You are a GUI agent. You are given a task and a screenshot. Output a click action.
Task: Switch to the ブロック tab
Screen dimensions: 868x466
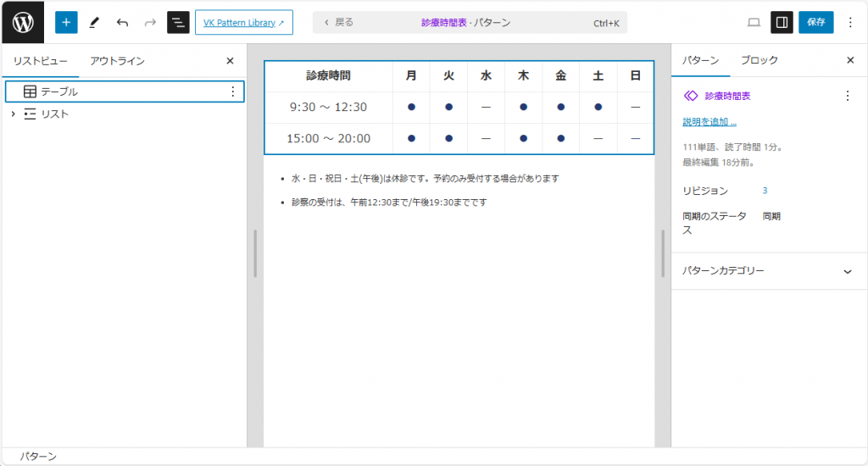(759, 60)
